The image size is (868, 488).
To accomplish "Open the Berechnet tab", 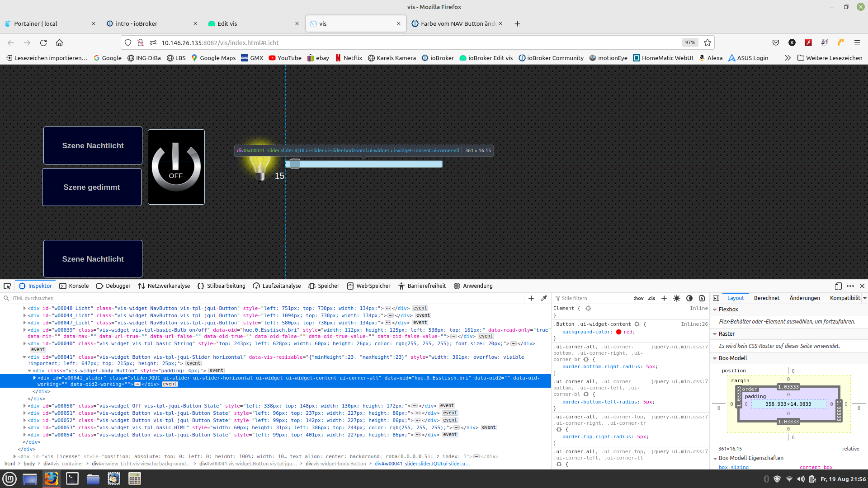I will tap(766, 298).
